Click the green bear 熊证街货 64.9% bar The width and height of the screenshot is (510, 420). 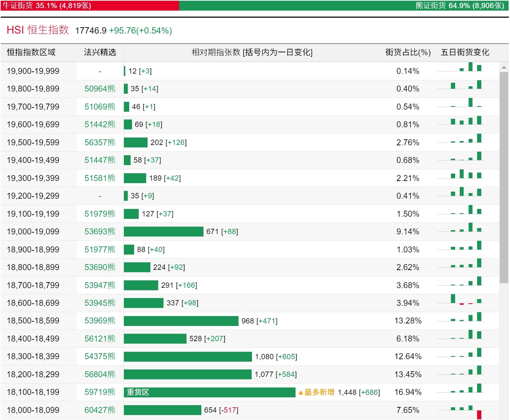coord(344,6)
